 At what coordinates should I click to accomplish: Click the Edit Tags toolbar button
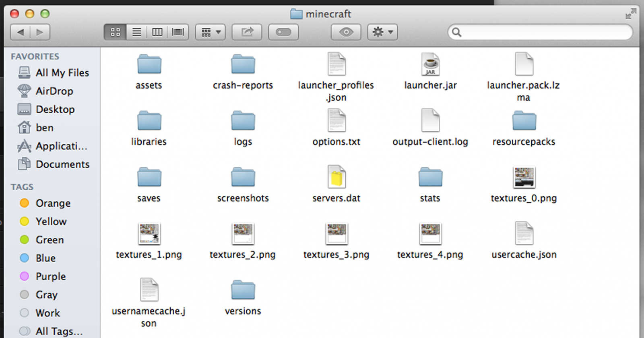(x=283, y=32)
